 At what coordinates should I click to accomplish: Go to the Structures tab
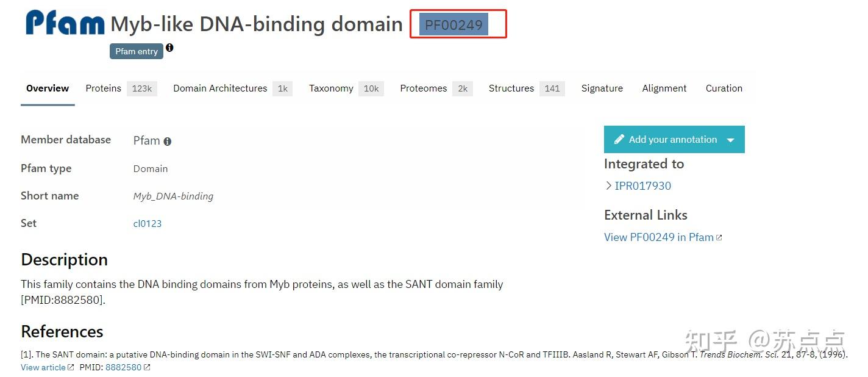coord(511,88)
